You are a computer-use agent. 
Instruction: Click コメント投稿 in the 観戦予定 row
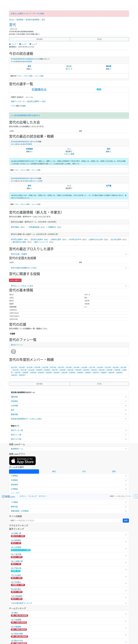(x=39, y=76)
